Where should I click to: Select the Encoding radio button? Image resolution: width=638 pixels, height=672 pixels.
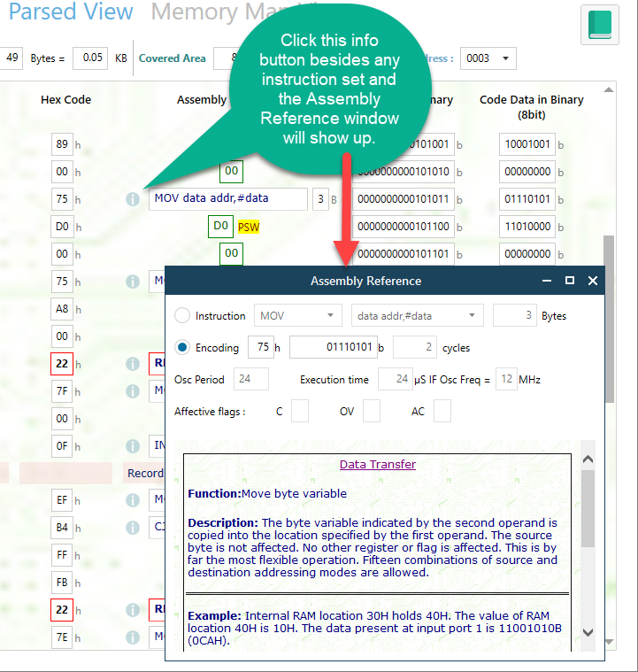pos(182,347)
